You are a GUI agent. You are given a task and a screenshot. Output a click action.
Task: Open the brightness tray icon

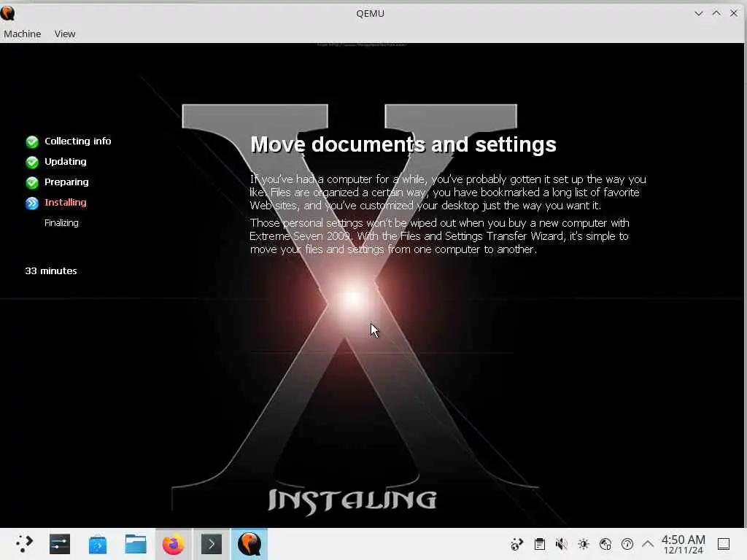coord(583,544)
